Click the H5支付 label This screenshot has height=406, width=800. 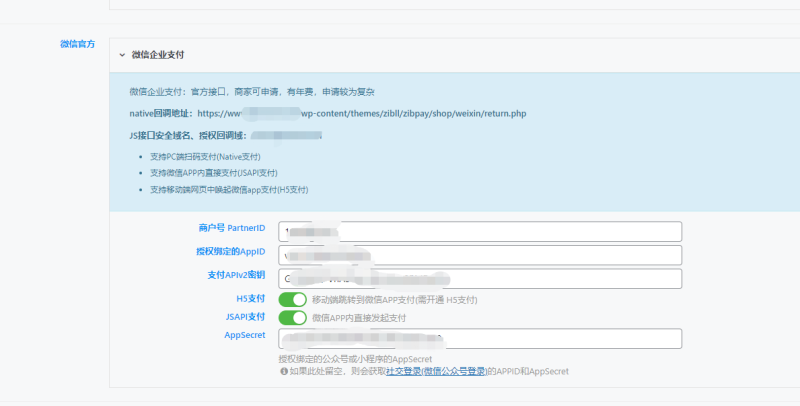coord(251,298)
